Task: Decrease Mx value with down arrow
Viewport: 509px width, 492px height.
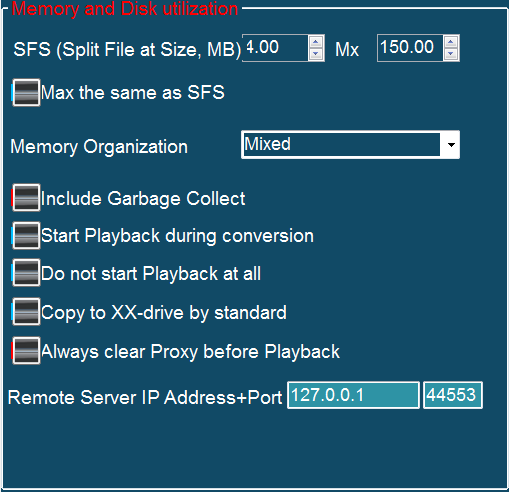Action: [x=451, y=54]
